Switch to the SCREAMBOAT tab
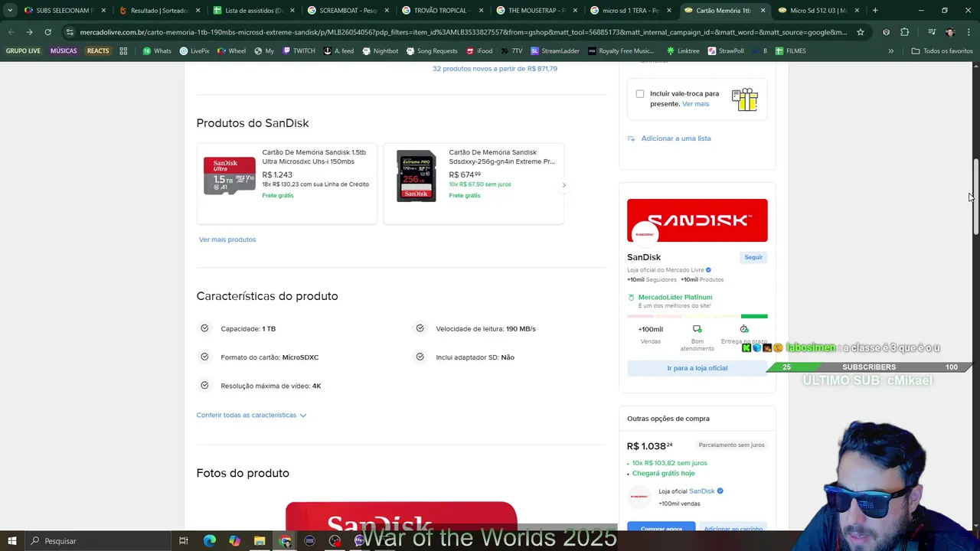 pos(348,11)
